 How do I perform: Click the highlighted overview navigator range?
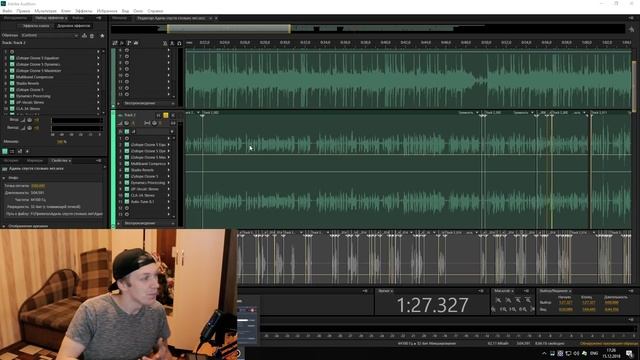click(229, 29)
